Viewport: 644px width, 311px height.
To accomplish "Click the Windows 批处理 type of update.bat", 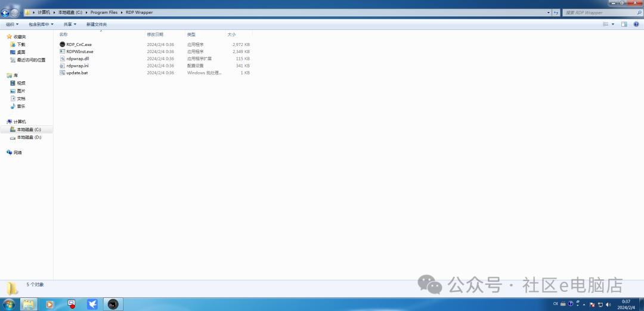I will pyautogui.click(x=205, y=73).
